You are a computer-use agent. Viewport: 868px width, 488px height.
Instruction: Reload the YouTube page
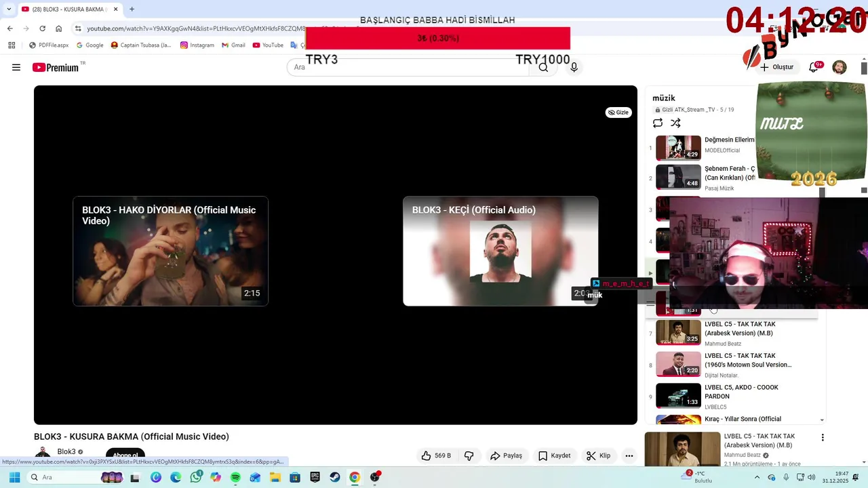(43, 28)
